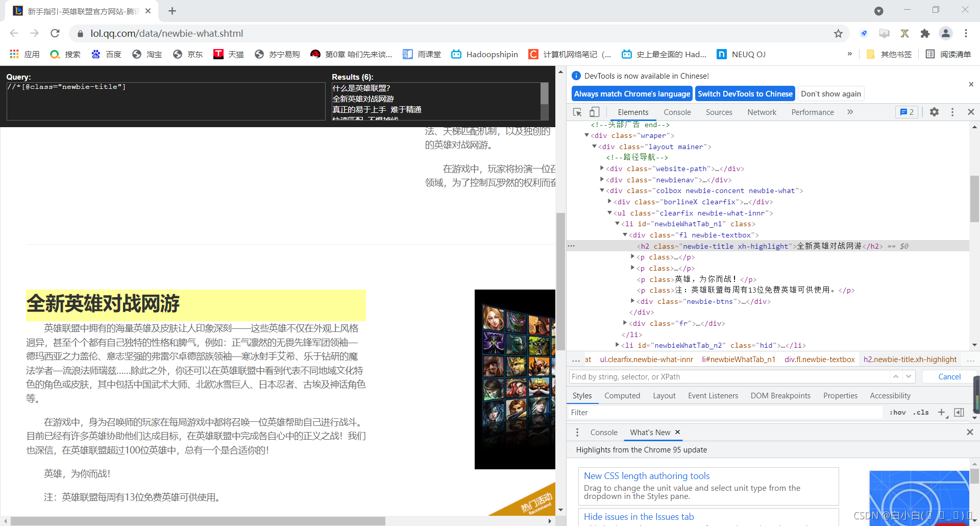980x526 pixels.
Task: Open the Chrome three-dot menu
Action: (966, 33)
